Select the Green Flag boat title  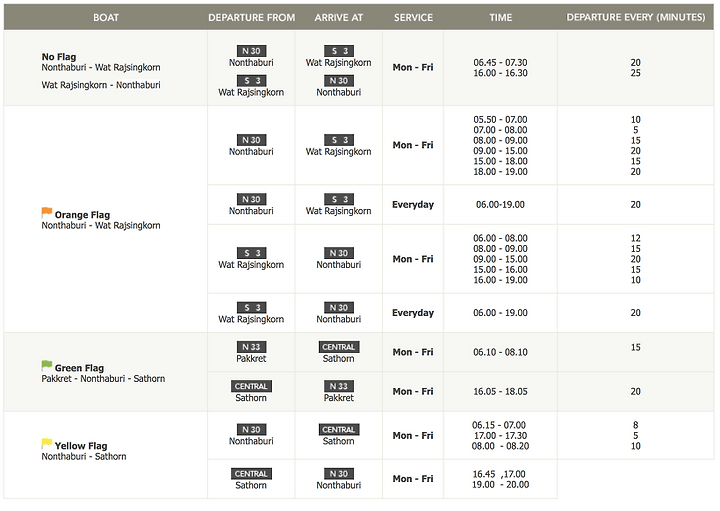(x=79, y=368)
